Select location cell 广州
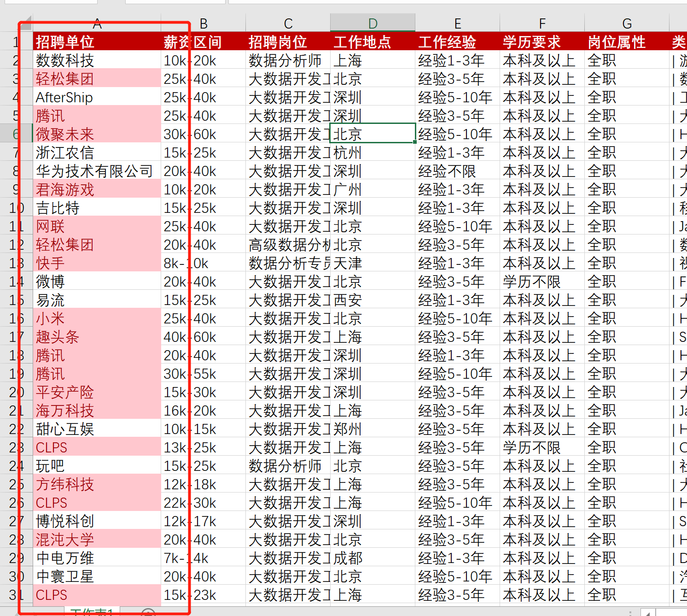687x616 pixels. coord(373,189)
